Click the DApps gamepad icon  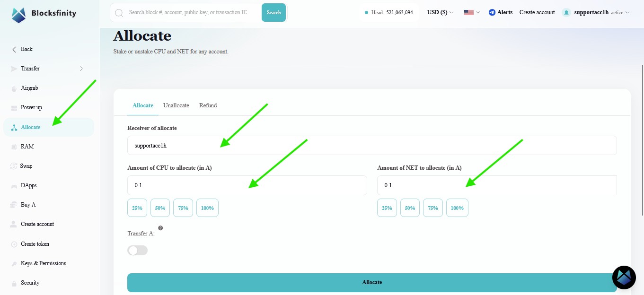(14, 185)
